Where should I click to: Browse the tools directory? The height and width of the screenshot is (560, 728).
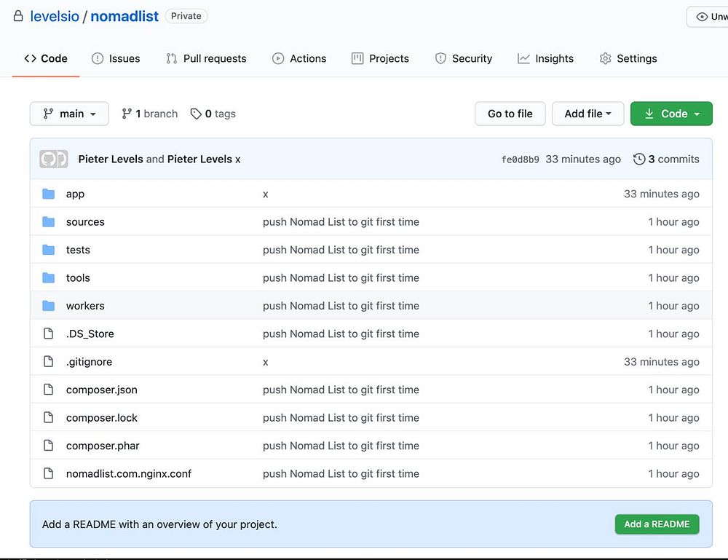tap(78, 277)
